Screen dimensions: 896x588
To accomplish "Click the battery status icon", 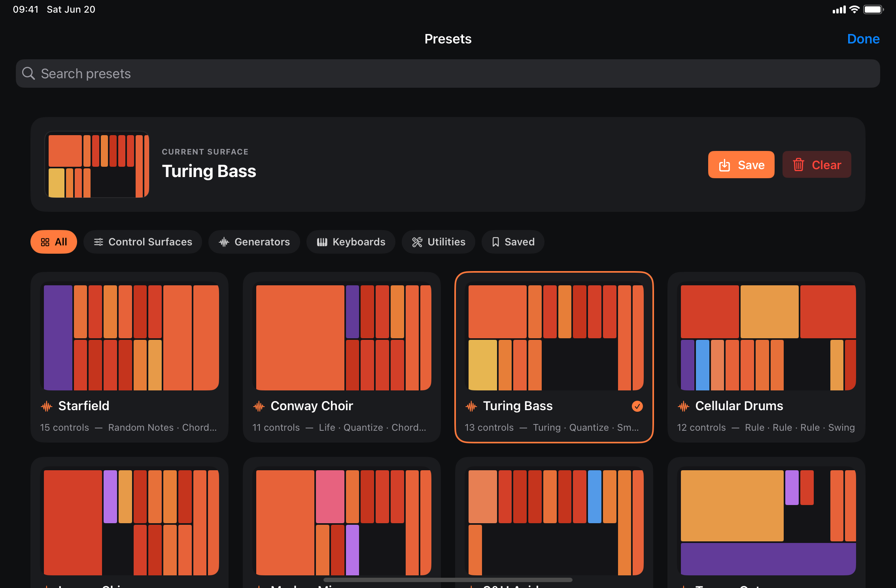I will [873, 9].
